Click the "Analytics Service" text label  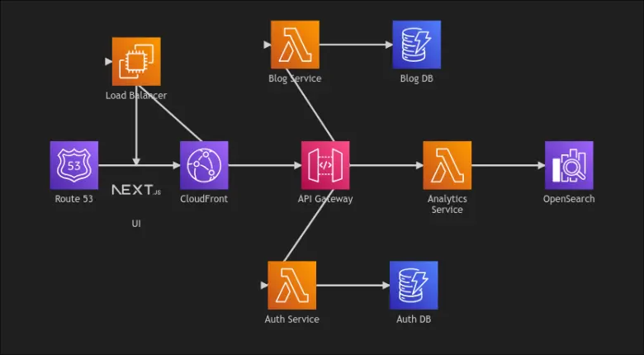447,204
